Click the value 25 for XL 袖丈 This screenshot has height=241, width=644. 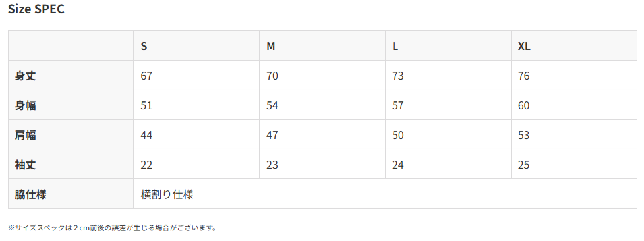(x=523, y=165)
